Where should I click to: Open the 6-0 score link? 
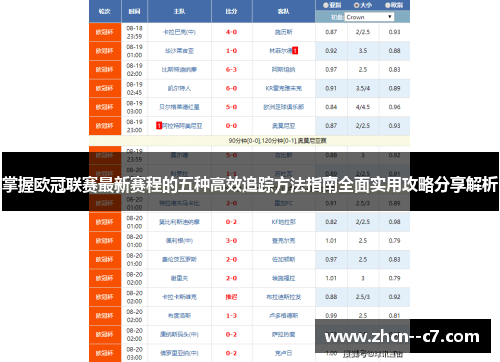point(231,88)
